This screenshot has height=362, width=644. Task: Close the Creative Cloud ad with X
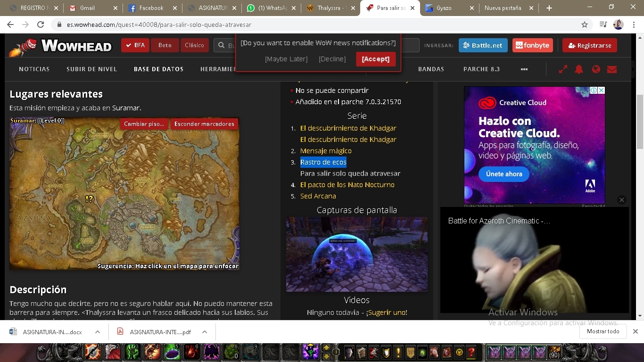click(601, 90)
